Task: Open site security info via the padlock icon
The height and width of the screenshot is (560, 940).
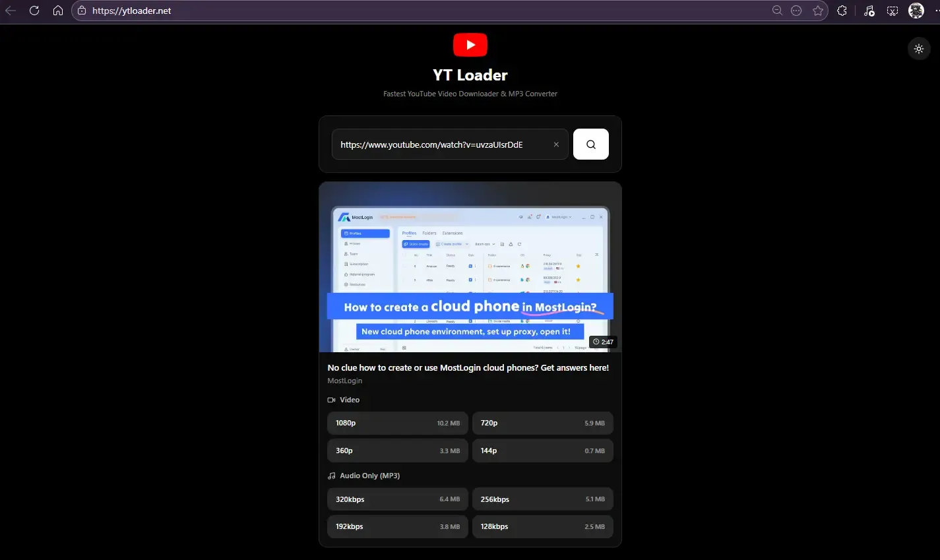Action: (80, 11)
